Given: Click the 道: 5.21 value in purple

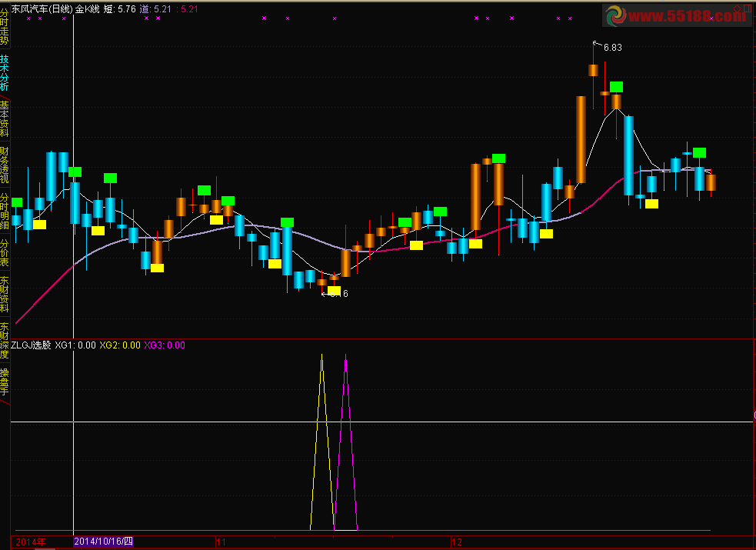Looking at the screenshot, I should coord(155,8).
